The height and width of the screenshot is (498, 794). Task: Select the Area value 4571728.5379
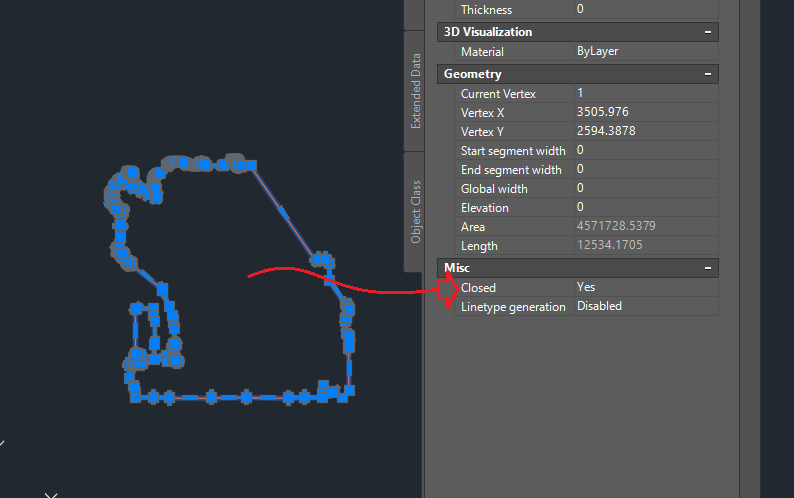[646, 226]
